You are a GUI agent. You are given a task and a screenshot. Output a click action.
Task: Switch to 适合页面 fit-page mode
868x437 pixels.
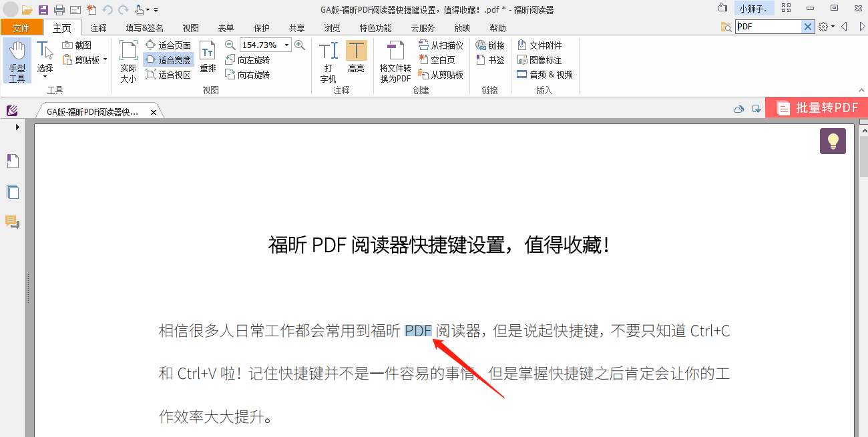(168, 45)
